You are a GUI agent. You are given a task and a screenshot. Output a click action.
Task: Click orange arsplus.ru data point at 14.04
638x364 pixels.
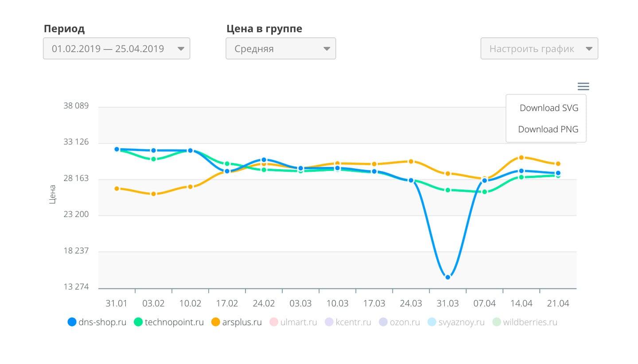[521, 158]
